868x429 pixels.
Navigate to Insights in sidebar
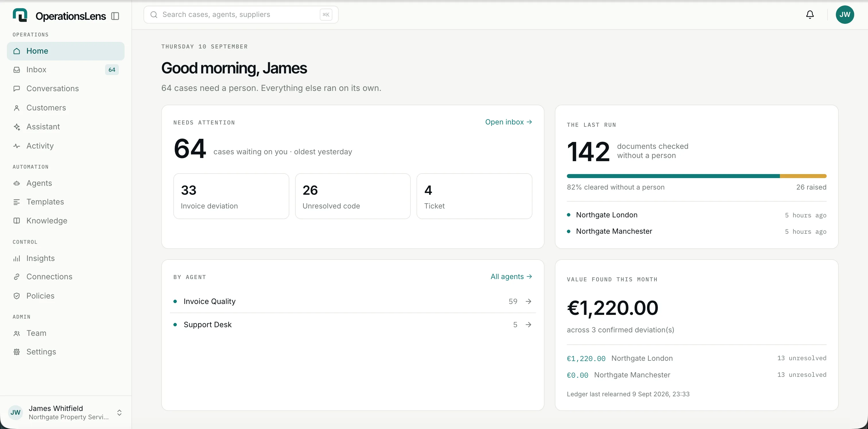65,258
